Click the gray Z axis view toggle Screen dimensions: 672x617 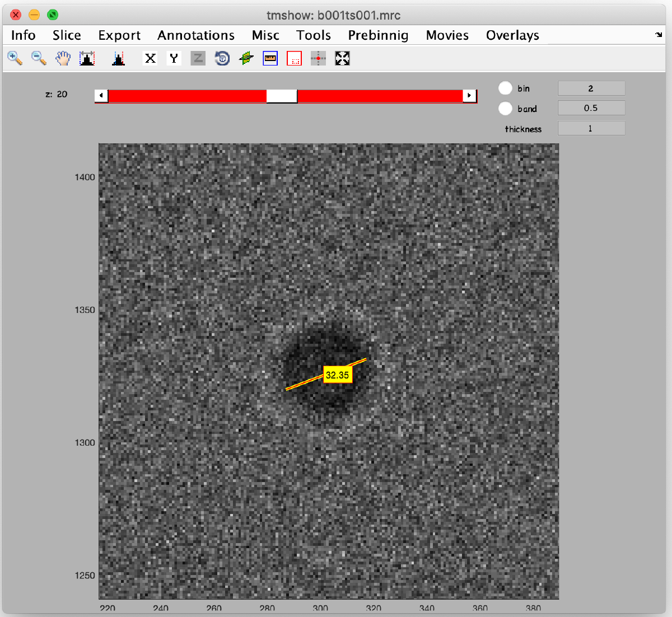[x=198, y=58]
